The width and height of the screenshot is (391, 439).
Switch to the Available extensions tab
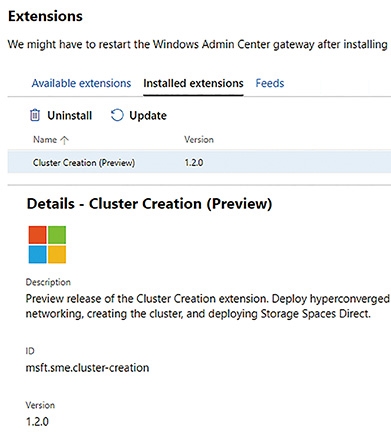pyautogui.click(x=81, y=83)
